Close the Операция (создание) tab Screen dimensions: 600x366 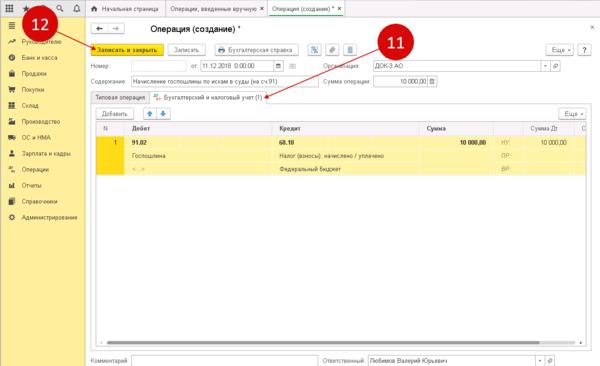(x=339, y=8)
